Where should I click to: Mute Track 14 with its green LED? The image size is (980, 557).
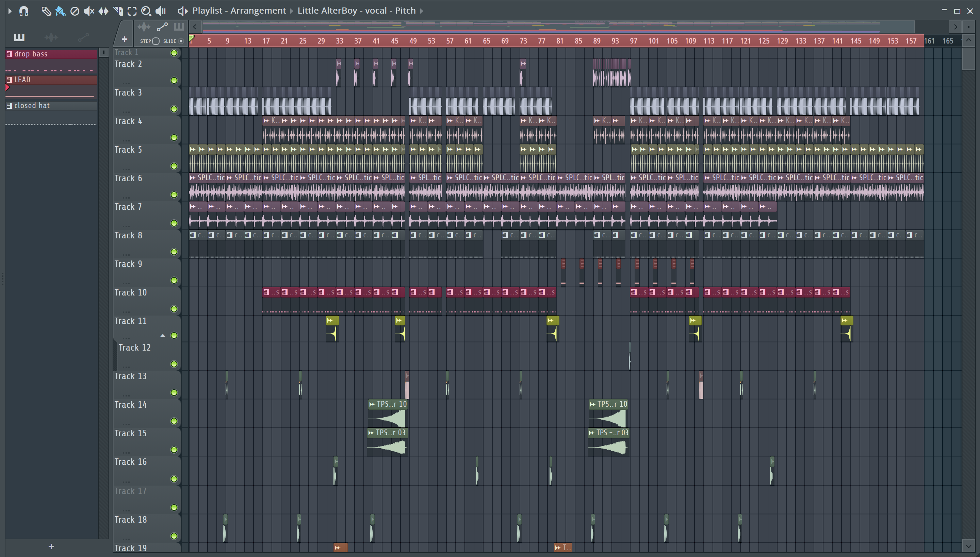pos(174,421)
